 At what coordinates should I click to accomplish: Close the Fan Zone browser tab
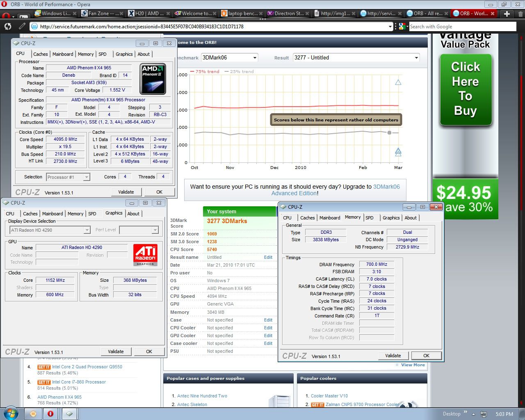[x=122, y=14]
